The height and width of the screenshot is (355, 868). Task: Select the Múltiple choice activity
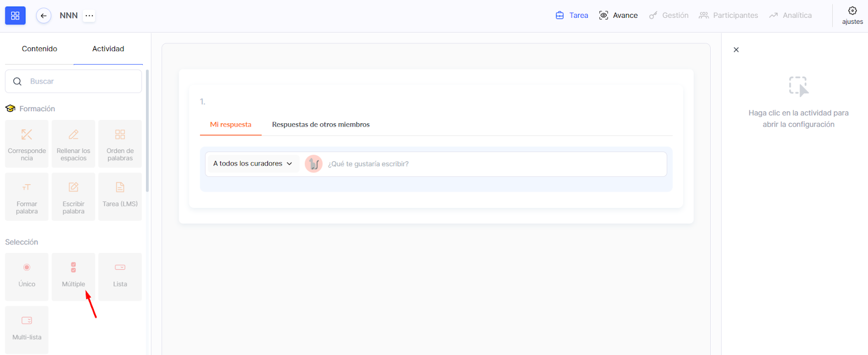[x=73, y=276]
